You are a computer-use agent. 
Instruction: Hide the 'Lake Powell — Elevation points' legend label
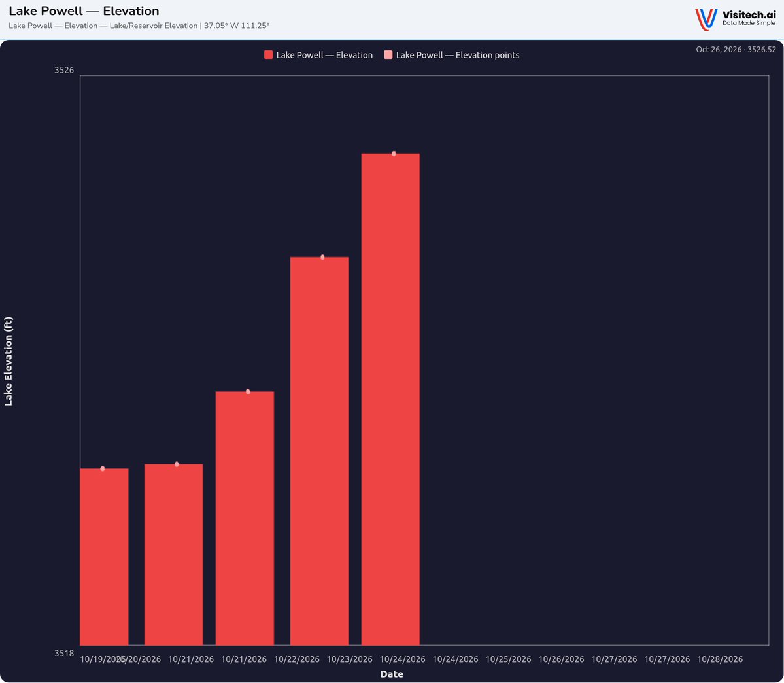tap(458, 55)
